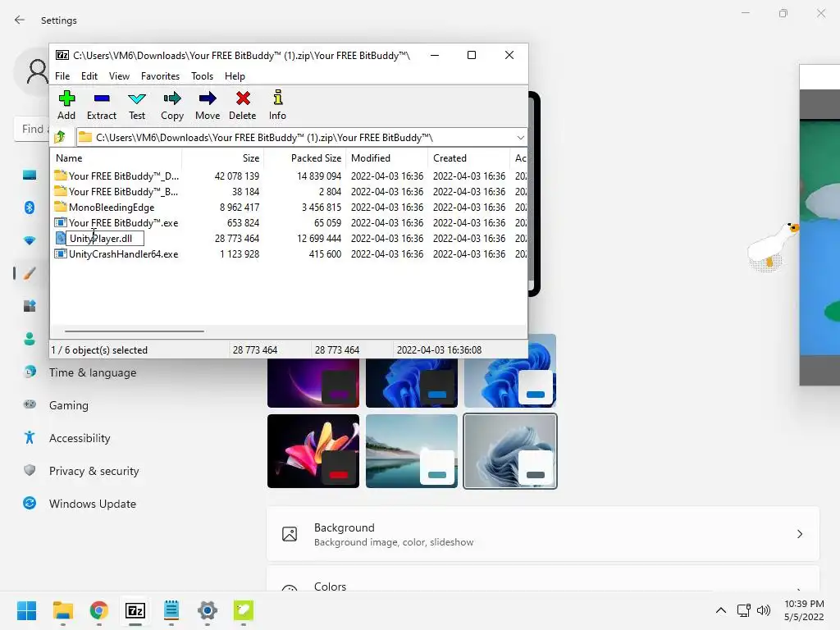Click the UnityPlayer.dll rename text field
This screenshot has height=630, width=840.
tap(105, 239)
